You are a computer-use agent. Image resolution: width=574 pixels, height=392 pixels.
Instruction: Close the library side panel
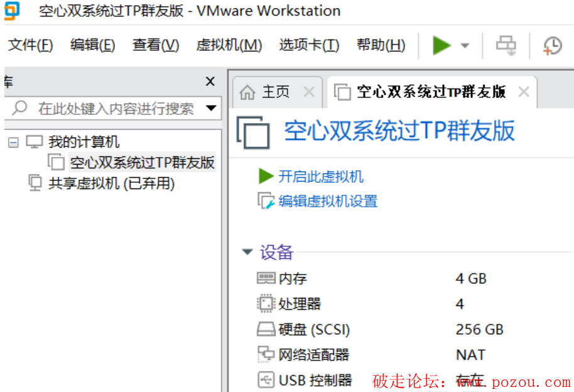tap(210, 81)
